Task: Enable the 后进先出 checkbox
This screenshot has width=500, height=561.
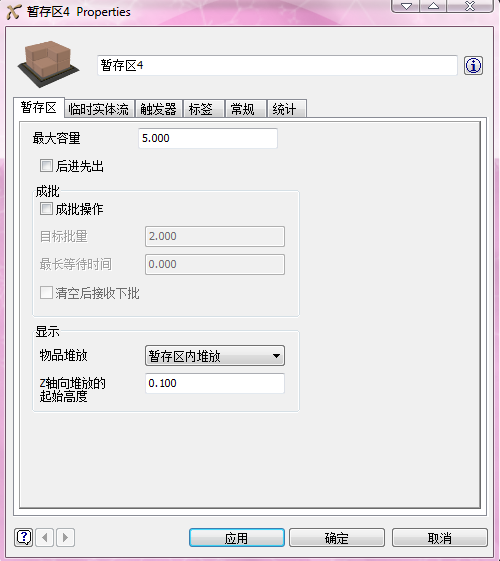Action: tap(46, 166)
